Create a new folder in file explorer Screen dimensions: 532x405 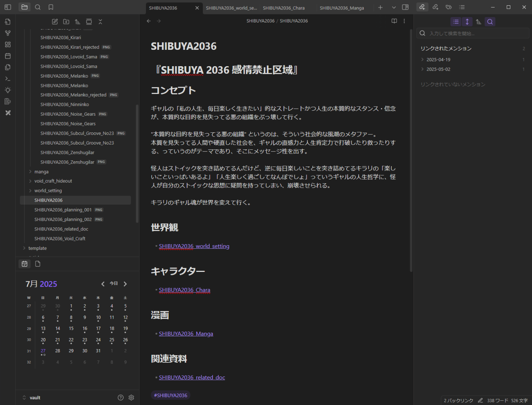click(66, 22)
